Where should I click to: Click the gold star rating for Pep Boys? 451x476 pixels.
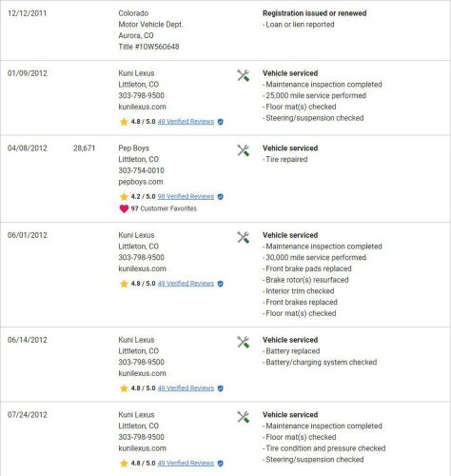(x=124, y=196)
